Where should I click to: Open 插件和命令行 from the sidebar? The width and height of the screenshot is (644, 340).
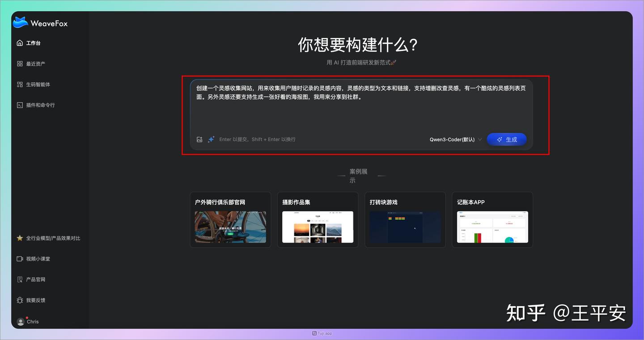click(40, 105)
